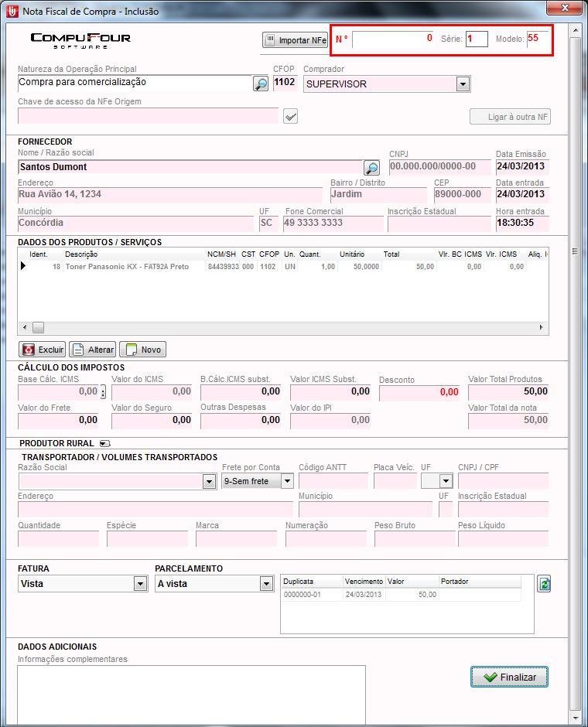Viewport: 588px width, 727px height.
Task: Click the supplier name search magnifier
Action: click(371, 168)
